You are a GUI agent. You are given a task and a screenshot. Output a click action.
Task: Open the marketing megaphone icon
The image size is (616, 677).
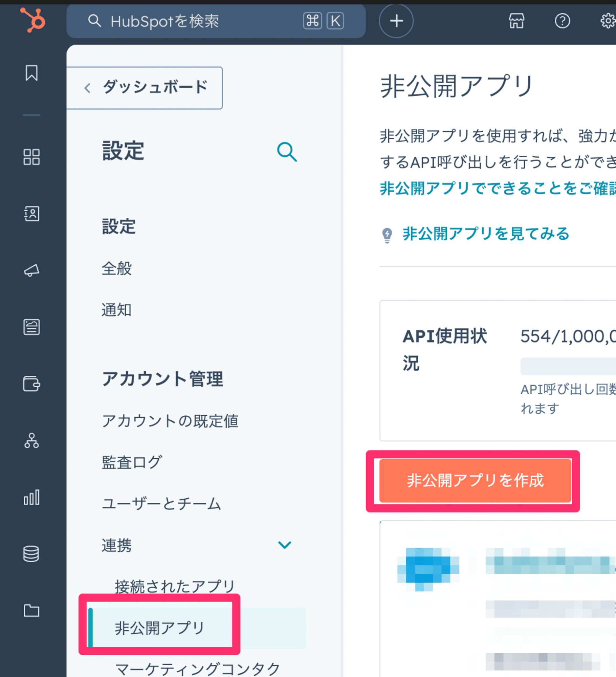31,270
